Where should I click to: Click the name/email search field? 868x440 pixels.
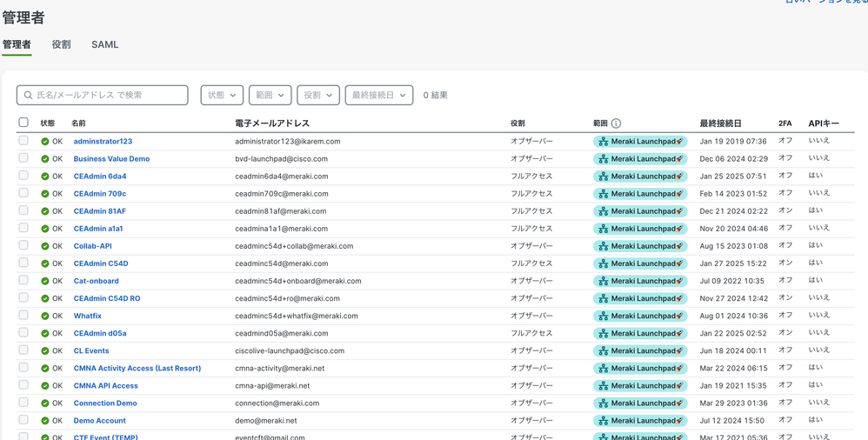(103, 95)
